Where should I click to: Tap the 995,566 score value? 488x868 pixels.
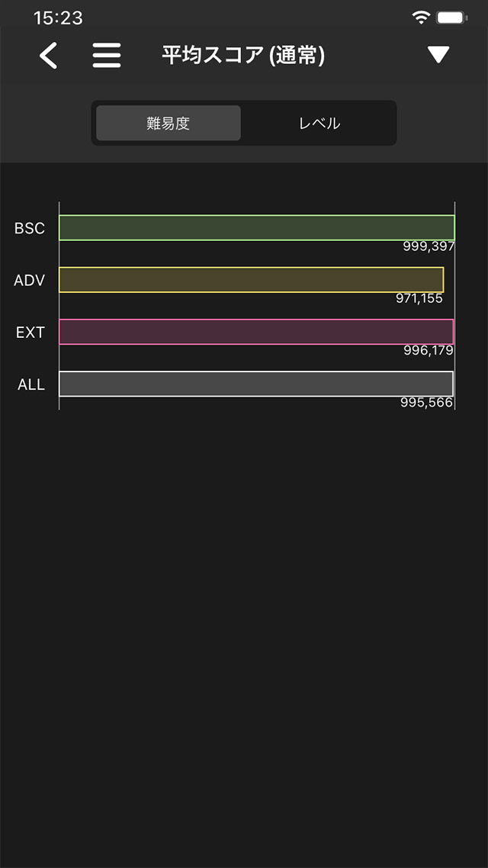426,402
